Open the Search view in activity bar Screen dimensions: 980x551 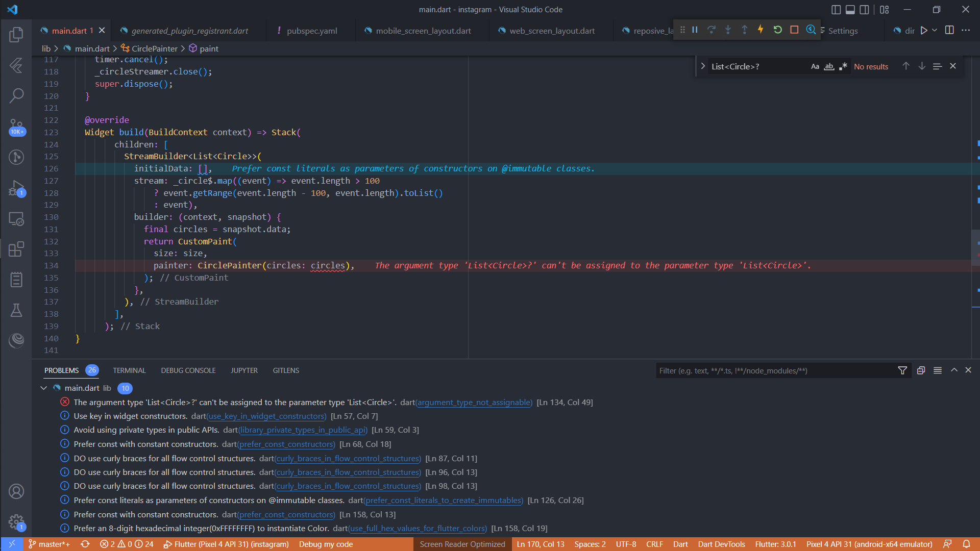pos(16,95)
